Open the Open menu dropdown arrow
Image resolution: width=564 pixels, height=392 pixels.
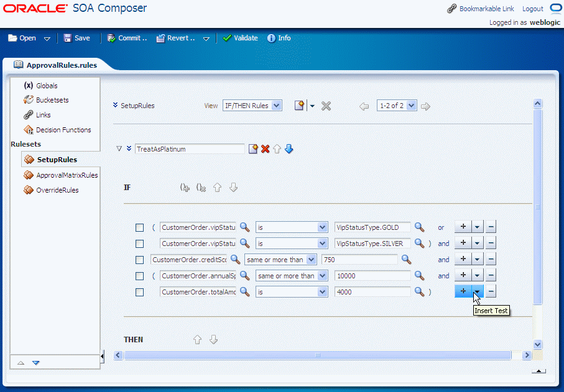point(47,39)
